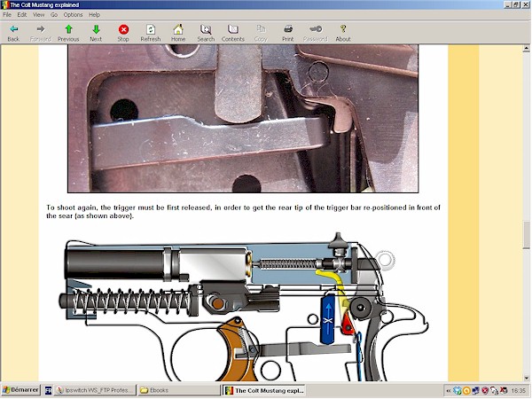Open the Go menu

tap(54, 14)
